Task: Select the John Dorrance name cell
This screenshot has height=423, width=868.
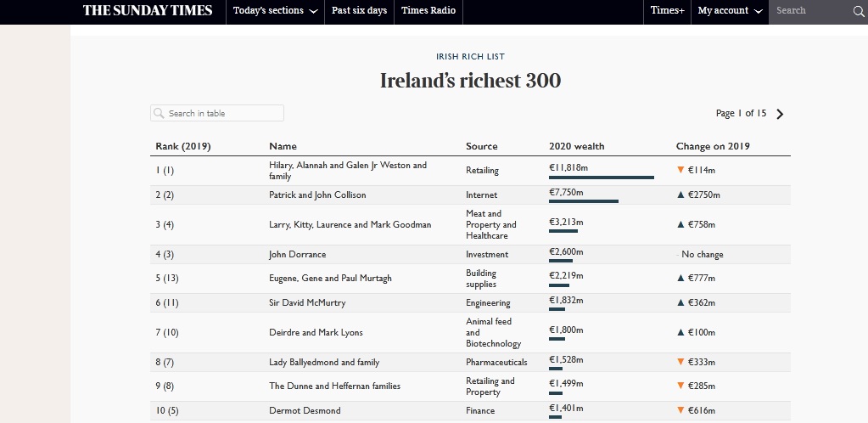Action: (297, 255)
